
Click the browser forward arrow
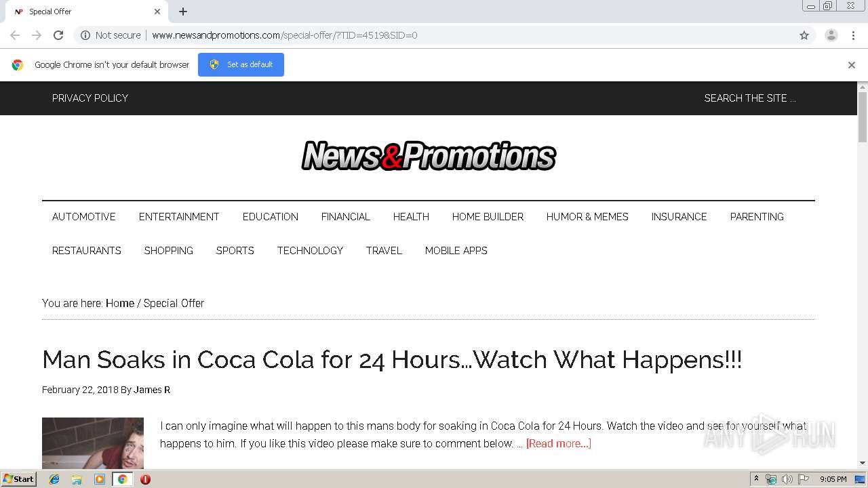point(37,35)
